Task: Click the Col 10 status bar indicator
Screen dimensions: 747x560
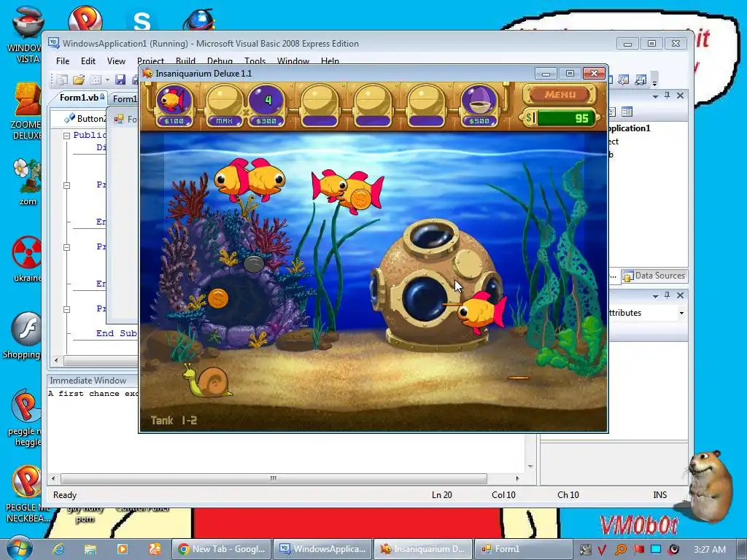Action: (503, 495)
